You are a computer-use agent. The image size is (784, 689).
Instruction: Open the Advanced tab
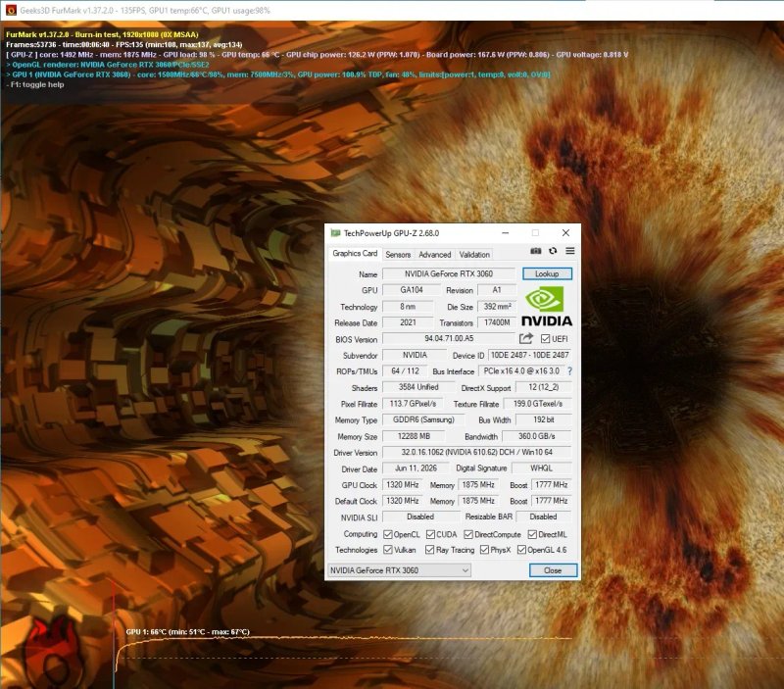435,255
